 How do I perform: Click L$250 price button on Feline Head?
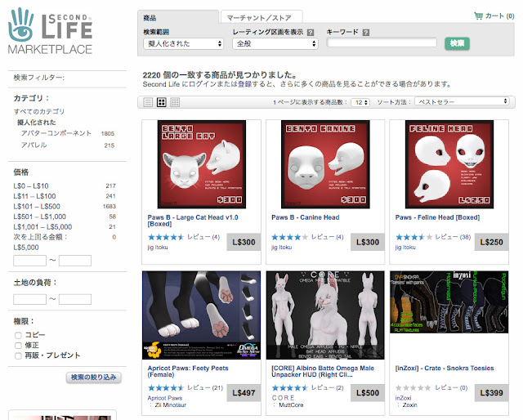coord(492,242)
